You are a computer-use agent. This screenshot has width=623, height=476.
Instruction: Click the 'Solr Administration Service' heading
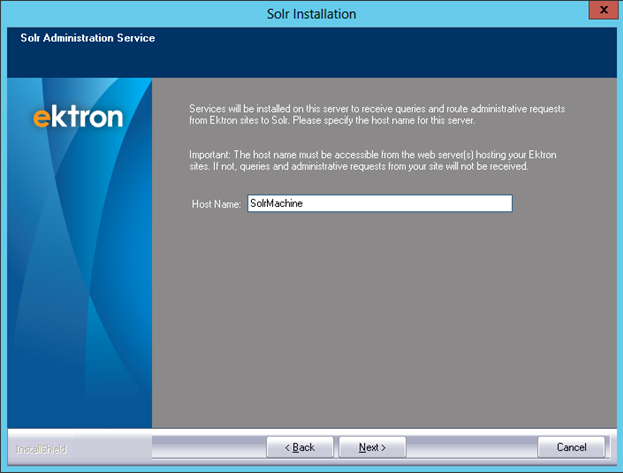(88, 38)
